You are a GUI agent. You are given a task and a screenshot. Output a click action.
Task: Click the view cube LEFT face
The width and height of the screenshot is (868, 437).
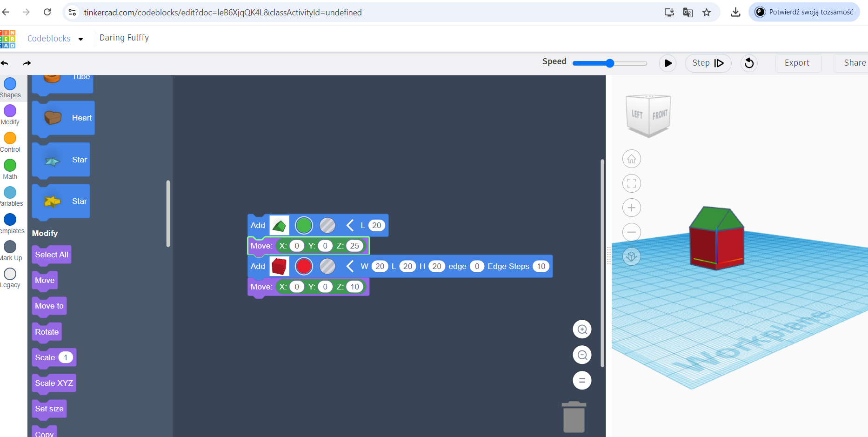point(637,114)
